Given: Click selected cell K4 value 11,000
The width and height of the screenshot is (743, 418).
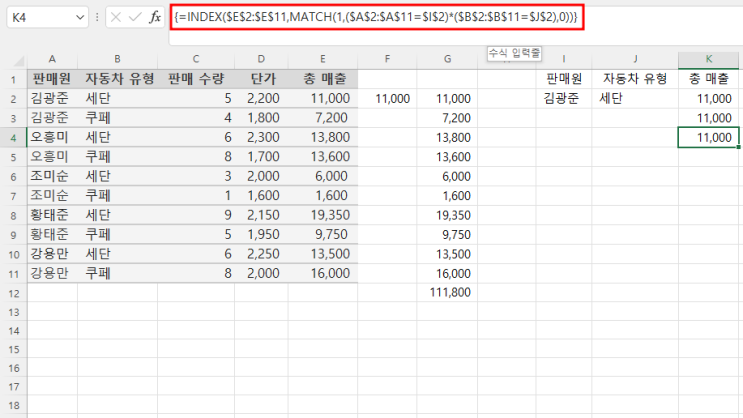Looking at the screenshot, I should pos(708,137).
